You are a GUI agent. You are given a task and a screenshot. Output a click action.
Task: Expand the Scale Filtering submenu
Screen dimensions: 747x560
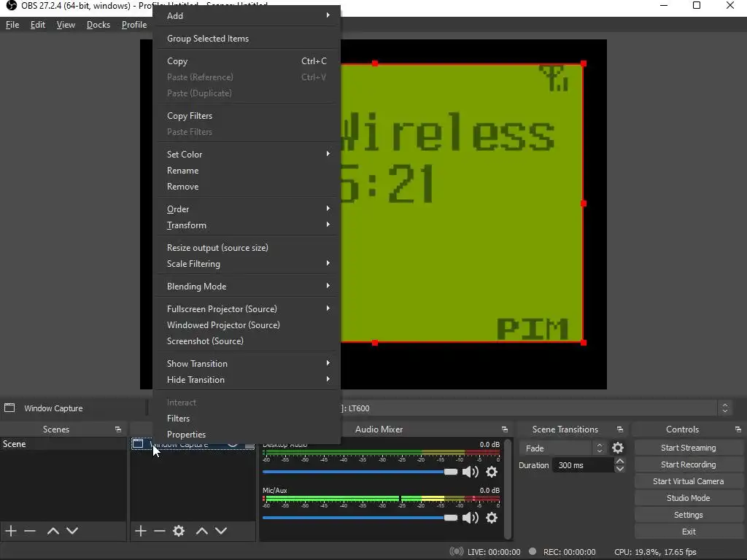(x=248, y=264)
